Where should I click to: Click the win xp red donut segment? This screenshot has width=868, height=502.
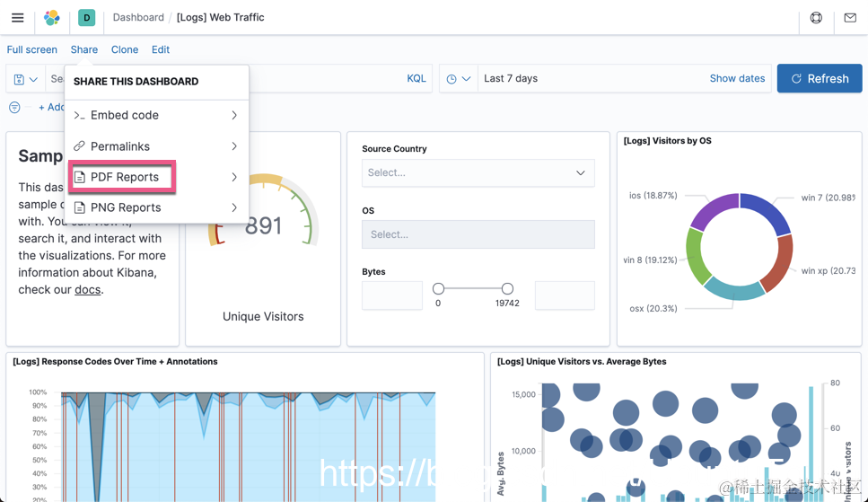pos(780,264)
